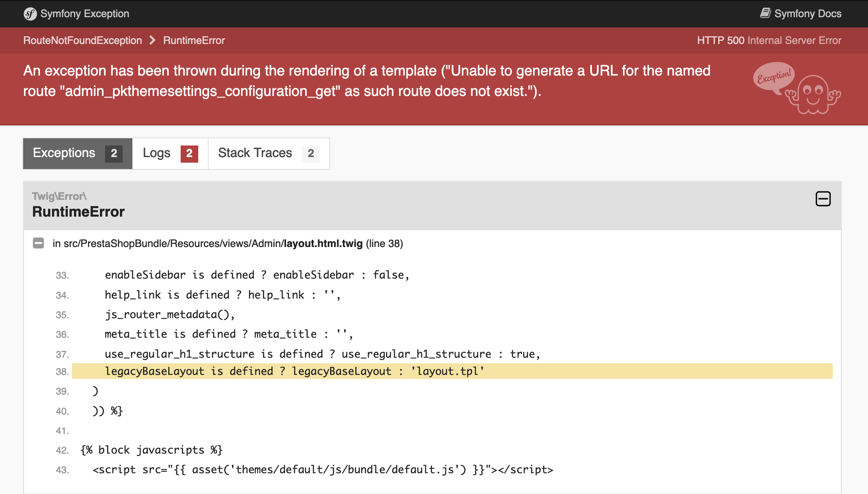Switch to the Logs tab

coord(157,153)
